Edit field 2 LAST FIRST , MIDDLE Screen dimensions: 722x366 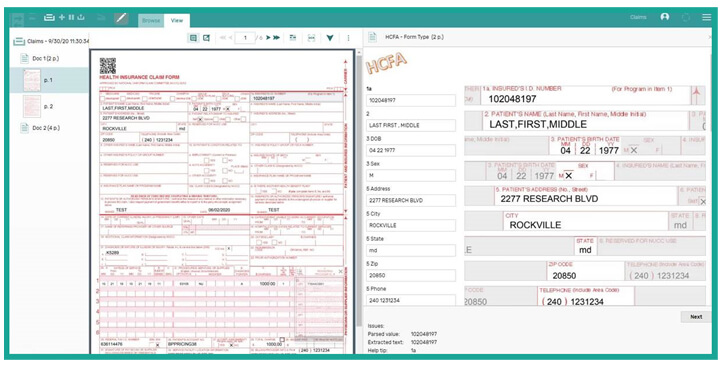tap(411, 125)
